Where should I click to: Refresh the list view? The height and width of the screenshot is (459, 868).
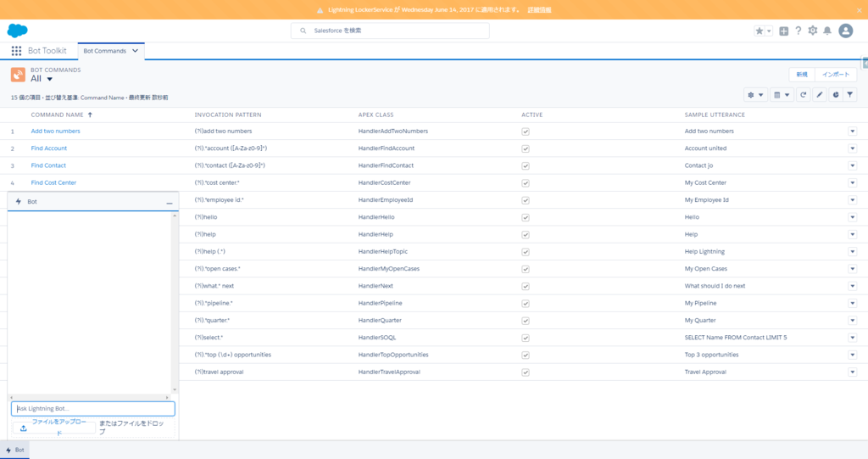(x=803, y=95)
